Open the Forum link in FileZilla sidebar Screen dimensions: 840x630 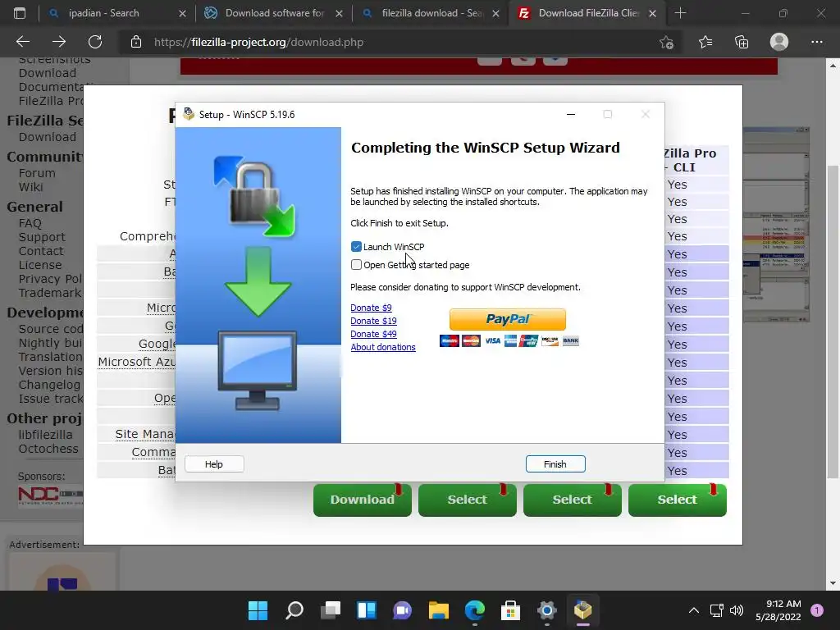coord(37,173)
